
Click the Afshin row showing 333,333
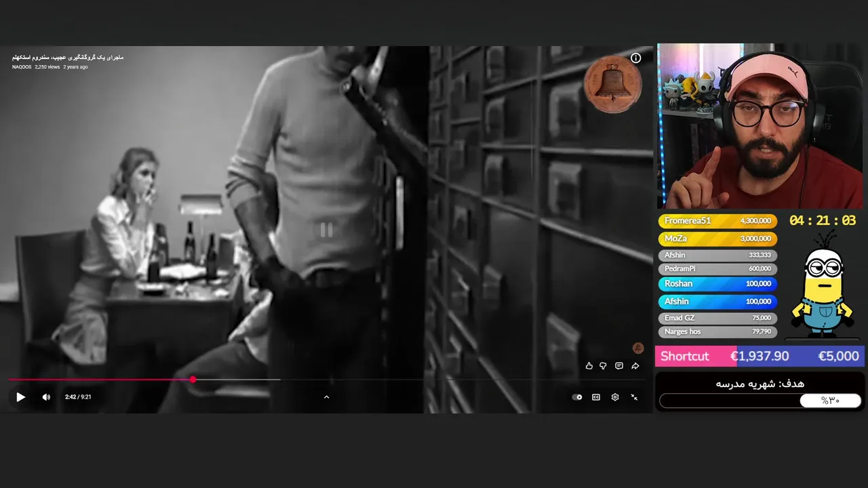point(717,256)
